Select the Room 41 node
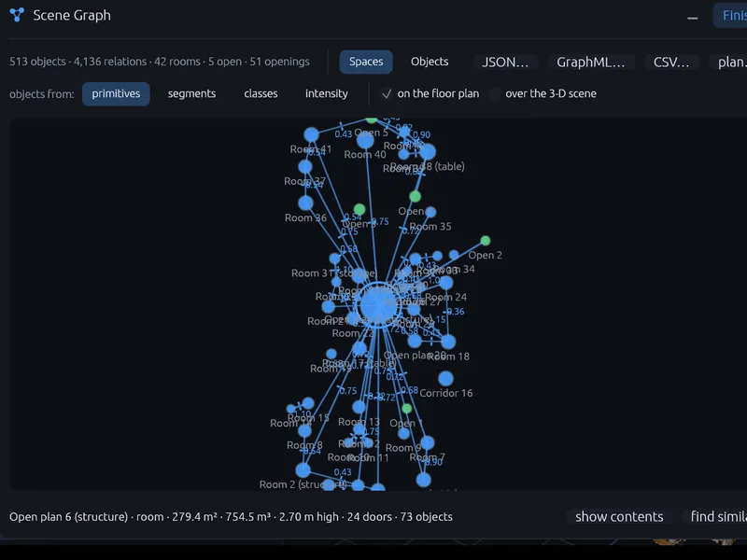 pos(311,134)
